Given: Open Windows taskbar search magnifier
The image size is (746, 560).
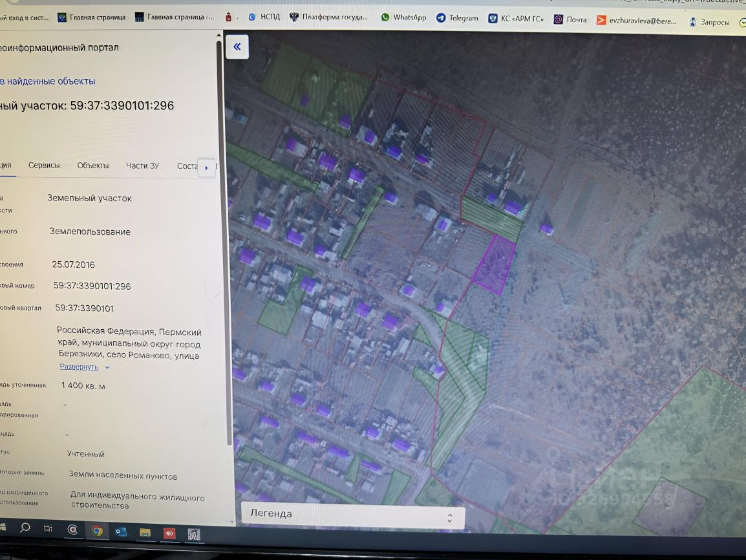Looking at the screenshot, I should 25,528.
